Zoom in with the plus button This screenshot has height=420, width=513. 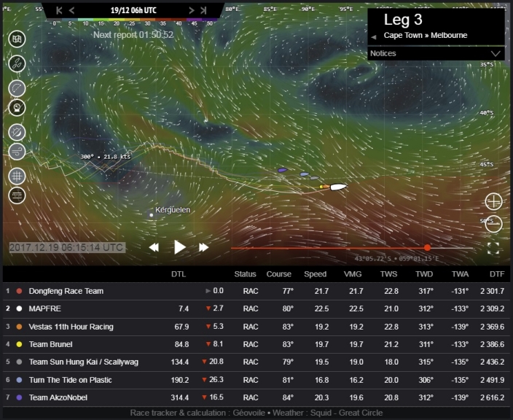coord(493,201)
